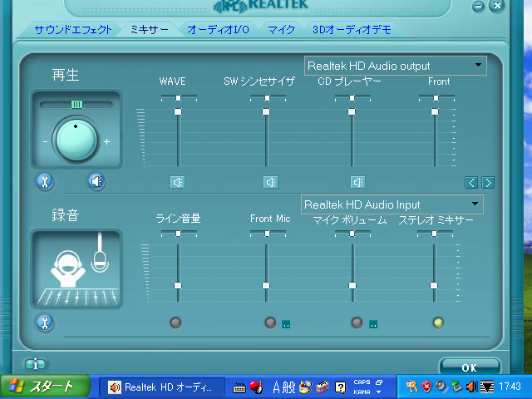Click the 般 conversion mode indicator

tap(289, 387)
